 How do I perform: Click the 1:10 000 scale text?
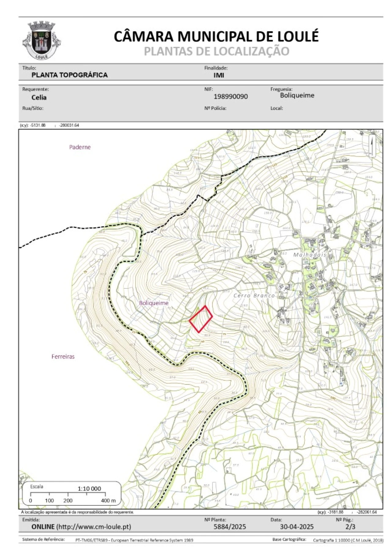(x=89, y=489)
